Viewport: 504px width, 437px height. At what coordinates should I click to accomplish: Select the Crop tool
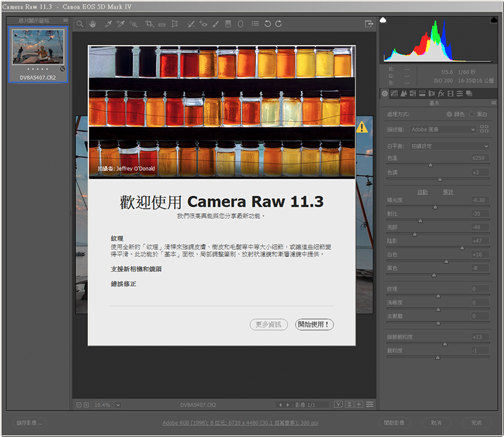pyautogui.click(x=149, y=24)
